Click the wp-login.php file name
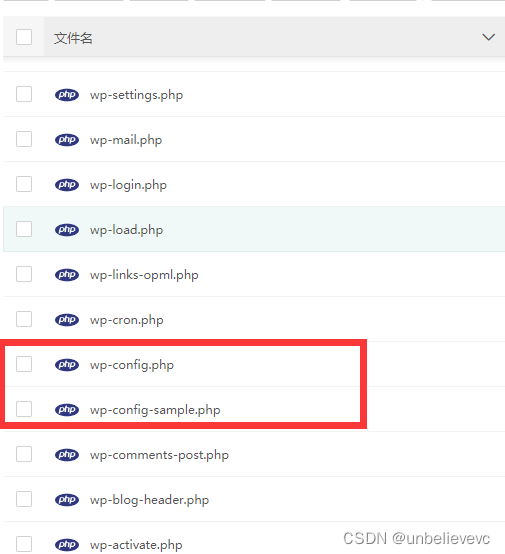The height and width of the screenshot is (554, 505). 128,185
